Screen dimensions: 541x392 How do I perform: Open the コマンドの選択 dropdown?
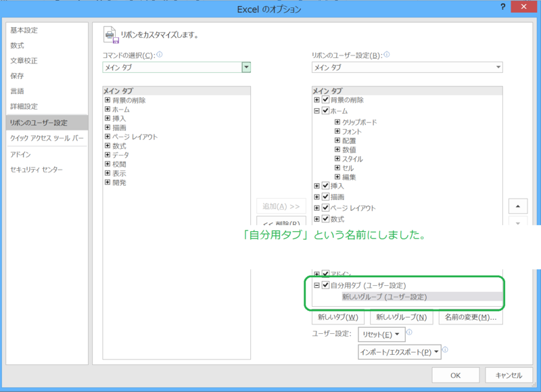(246, 67)
